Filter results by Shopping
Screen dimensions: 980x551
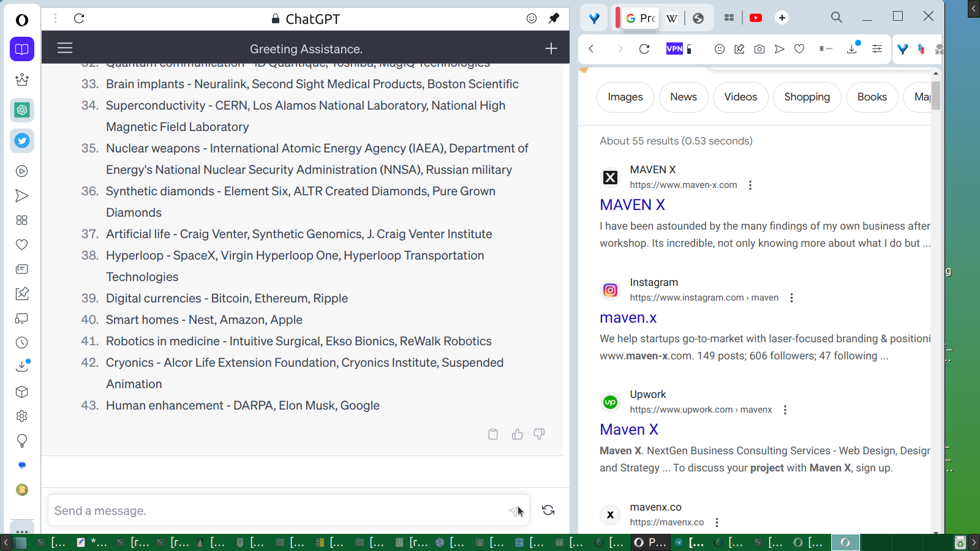point(807,97)
